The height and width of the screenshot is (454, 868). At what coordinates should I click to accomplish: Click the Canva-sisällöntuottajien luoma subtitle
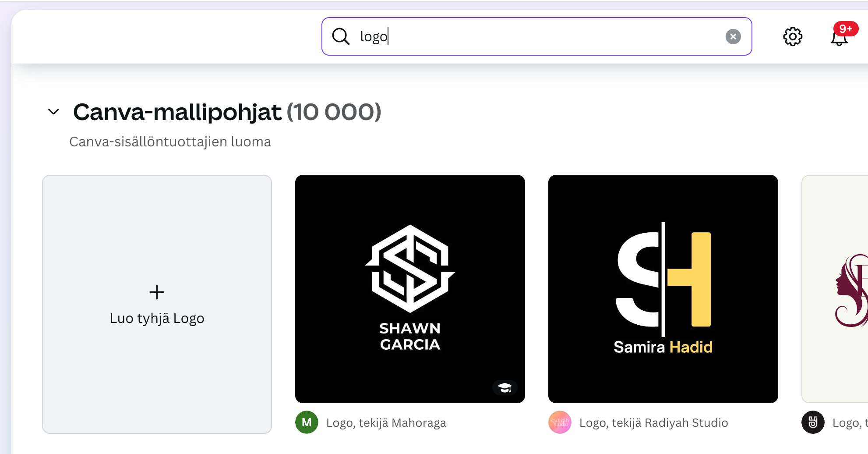click(x=170, y=142)
